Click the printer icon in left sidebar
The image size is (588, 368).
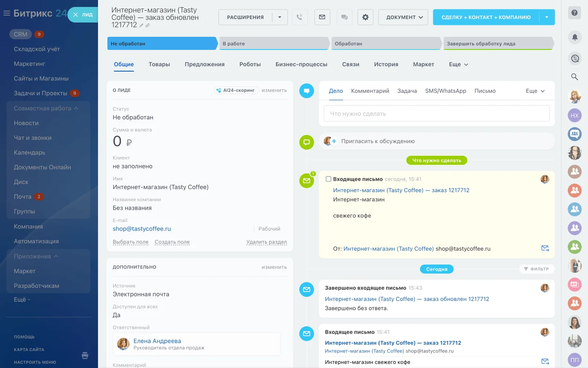pos(85,355)
